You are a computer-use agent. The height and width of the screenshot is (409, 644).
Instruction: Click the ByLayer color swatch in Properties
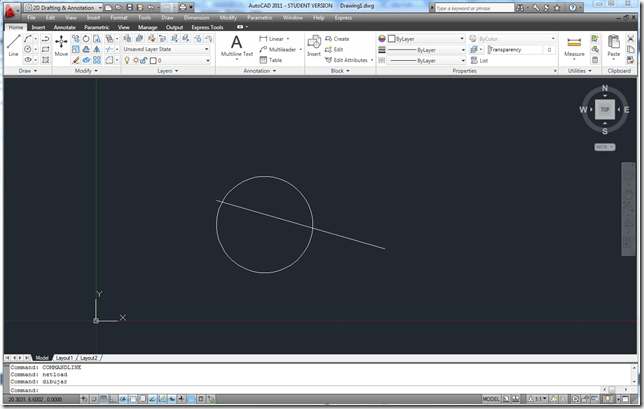pos(393,38)
